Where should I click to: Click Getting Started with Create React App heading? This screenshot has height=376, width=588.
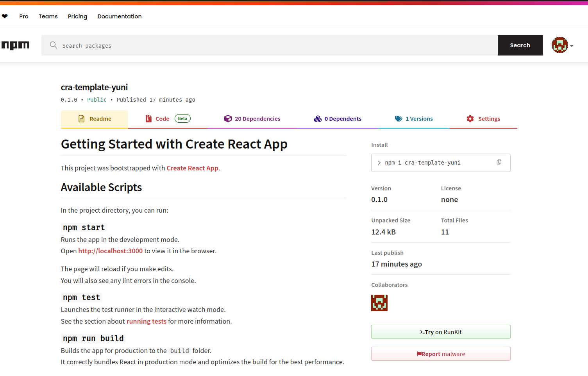point(174,144)
